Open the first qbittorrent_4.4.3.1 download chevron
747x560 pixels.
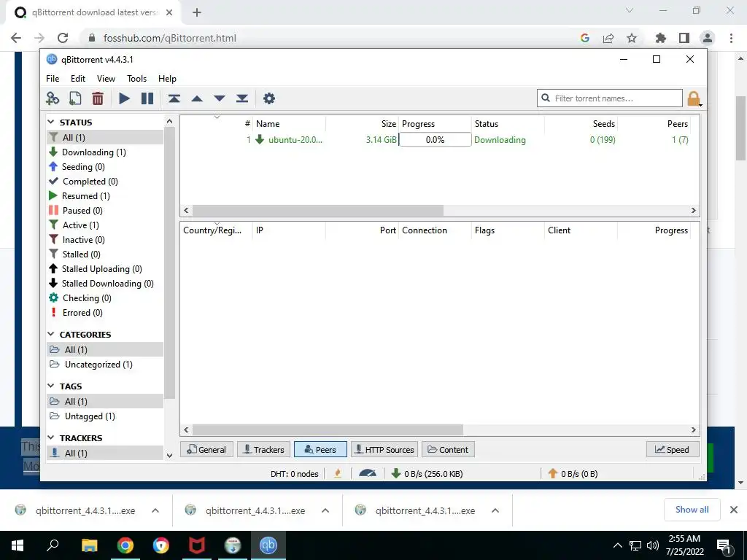tap(155, 510)
